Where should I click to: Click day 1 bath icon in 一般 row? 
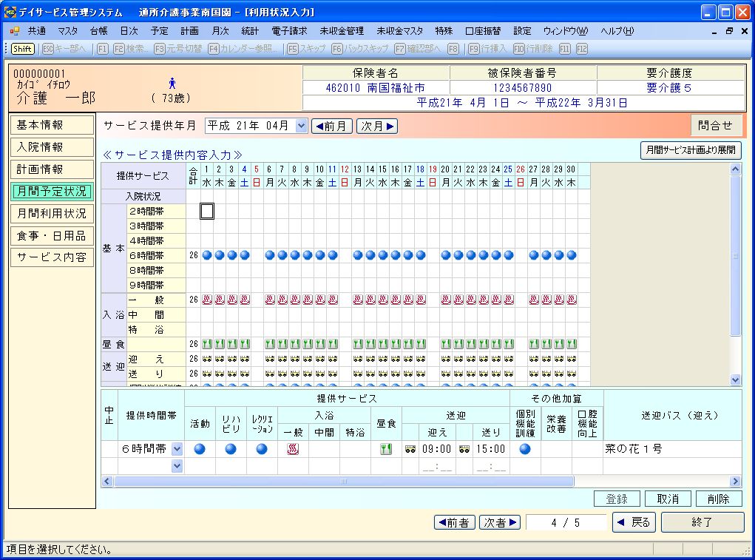pos(207,300)
